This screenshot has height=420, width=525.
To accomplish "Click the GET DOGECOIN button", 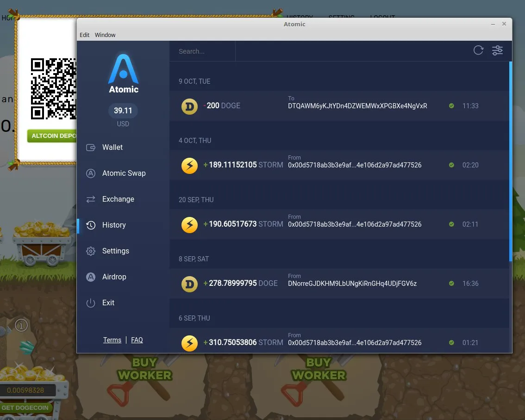I will pos(25,408).
